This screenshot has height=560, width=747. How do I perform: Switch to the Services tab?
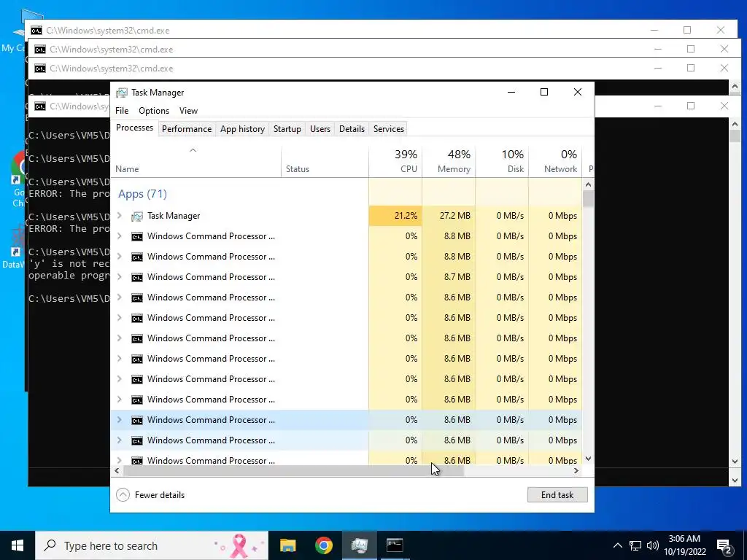388,129
